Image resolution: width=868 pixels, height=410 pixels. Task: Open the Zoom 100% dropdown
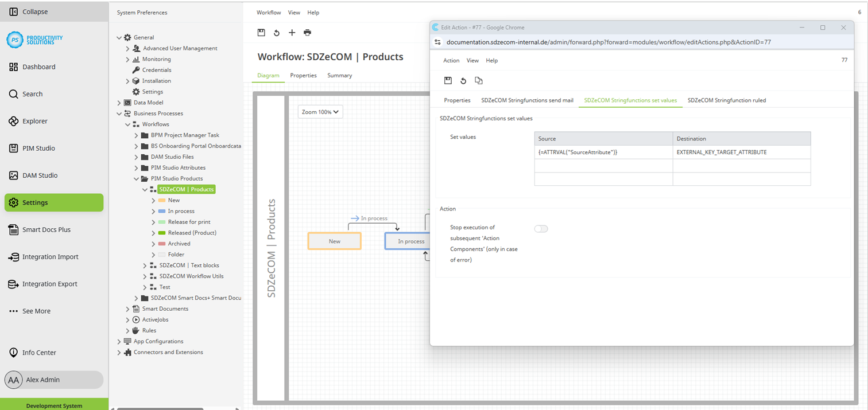coord(320,112)
